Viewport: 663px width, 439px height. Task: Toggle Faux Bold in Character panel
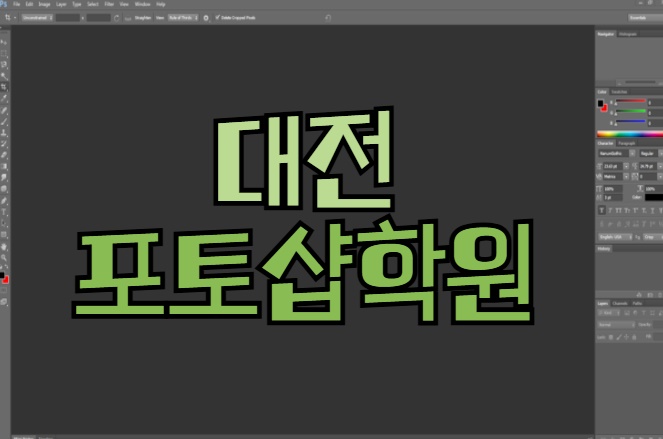(x=602, y=210)
